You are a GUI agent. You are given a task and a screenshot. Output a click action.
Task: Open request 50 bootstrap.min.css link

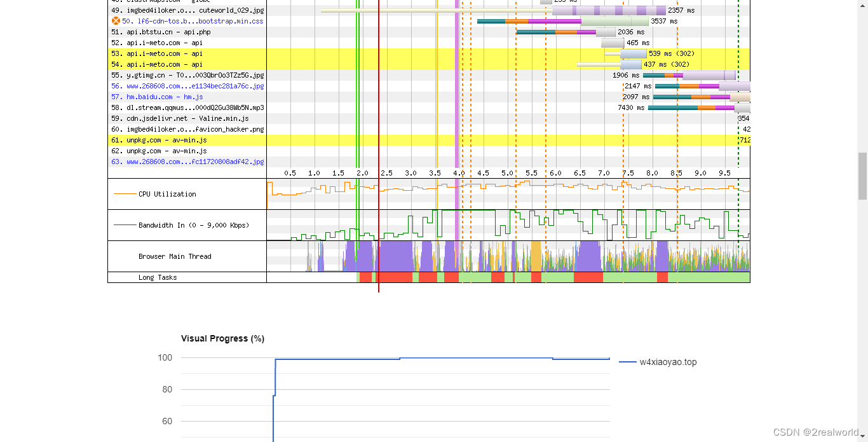192,21
